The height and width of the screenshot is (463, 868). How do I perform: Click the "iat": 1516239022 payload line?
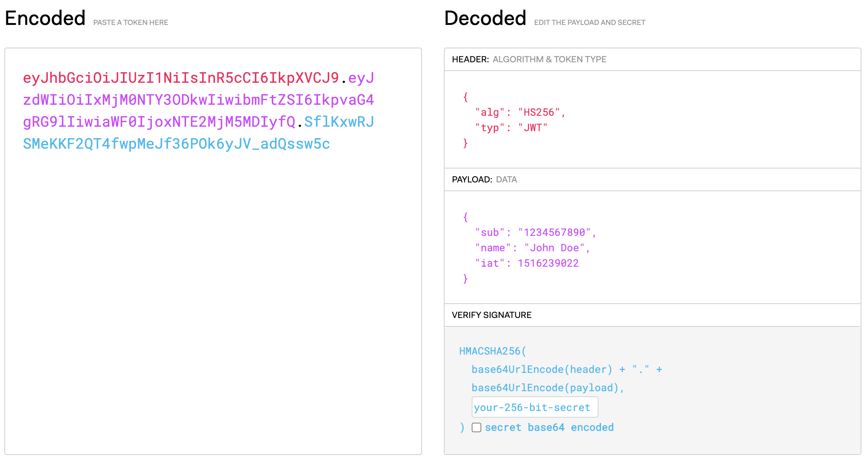click(527, 263)
